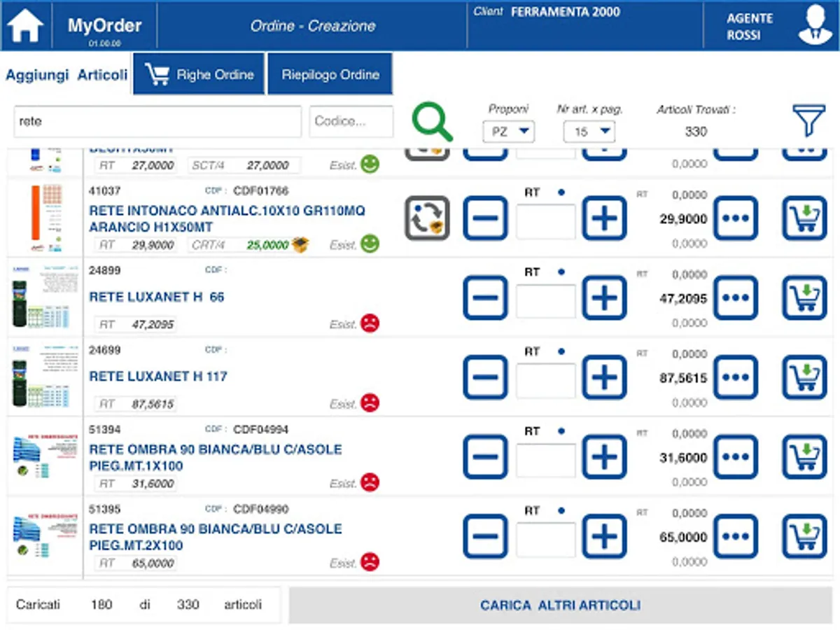This screenshot has width=840, height=630.
Task: Add RETE OMBRA PIEG.MT.2X100 to cart
Action: point(804,537)
